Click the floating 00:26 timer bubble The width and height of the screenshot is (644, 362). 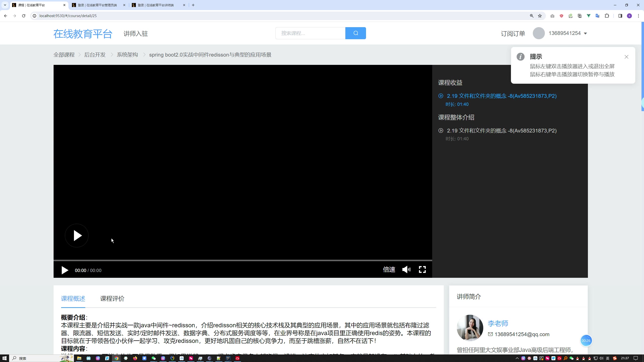pos(586,341)
